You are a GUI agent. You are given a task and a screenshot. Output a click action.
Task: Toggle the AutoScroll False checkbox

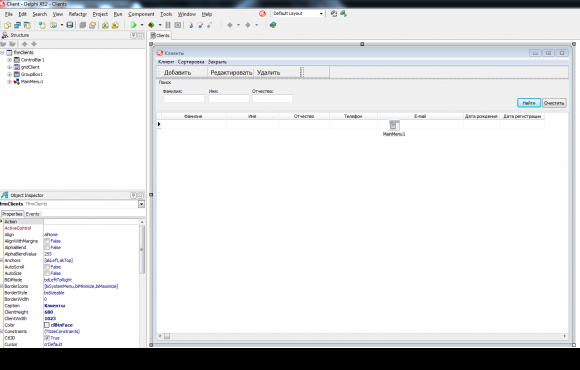(47, 267)
